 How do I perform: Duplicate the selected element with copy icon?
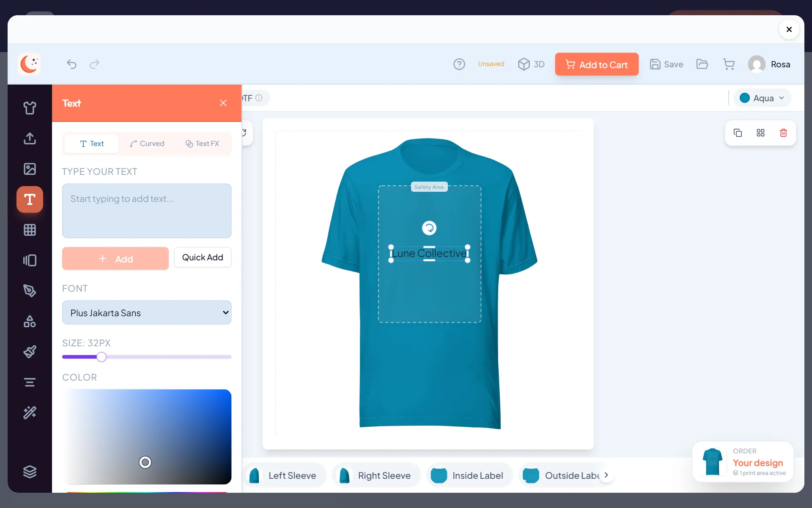click(x=738, y=133)
